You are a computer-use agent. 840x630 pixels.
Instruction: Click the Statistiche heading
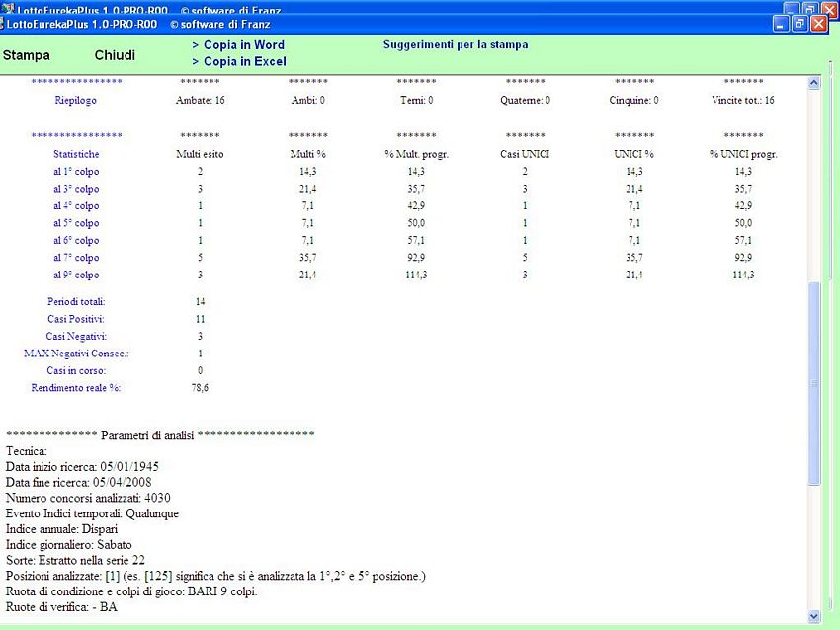76,154
